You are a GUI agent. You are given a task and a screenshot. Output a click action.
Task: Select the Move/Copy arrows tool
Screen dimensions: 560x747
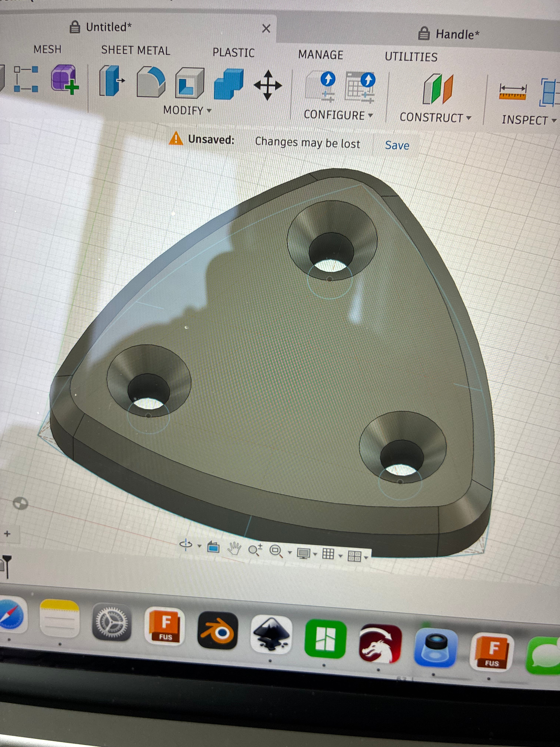click(268, 85)
